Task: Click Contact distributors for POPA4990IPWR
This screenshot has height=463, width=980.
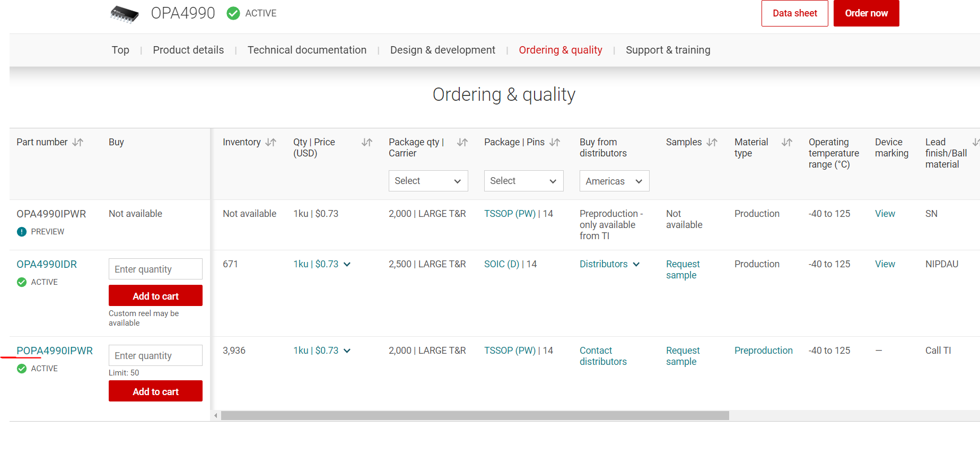Action: (x=603, y=356)
